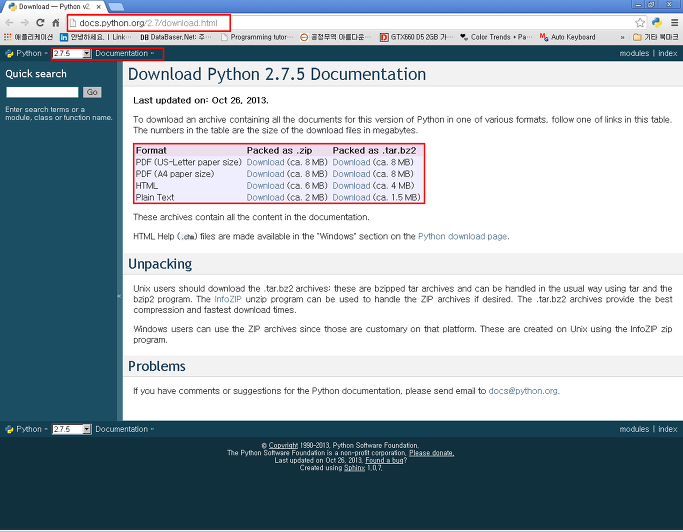
Task: Open the Apps shortcut in bookmarks bar
Action: pos(28,37)
